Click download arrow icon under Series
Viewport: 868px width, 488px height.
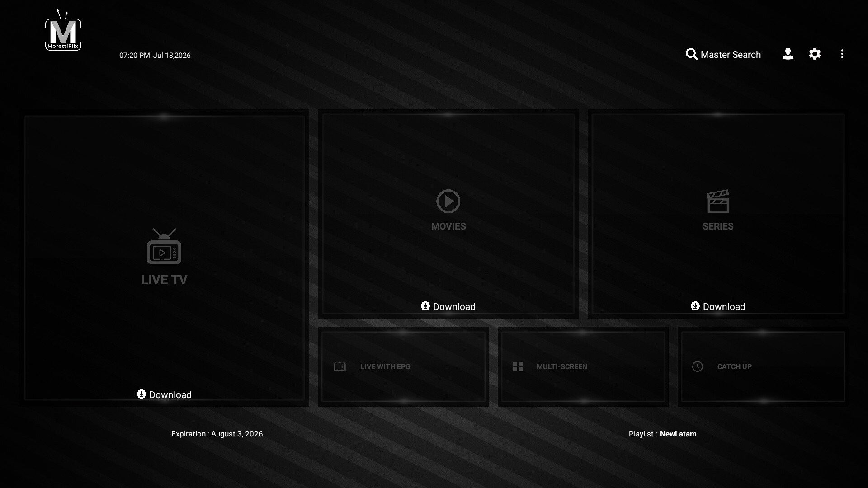tap(695, 306)
